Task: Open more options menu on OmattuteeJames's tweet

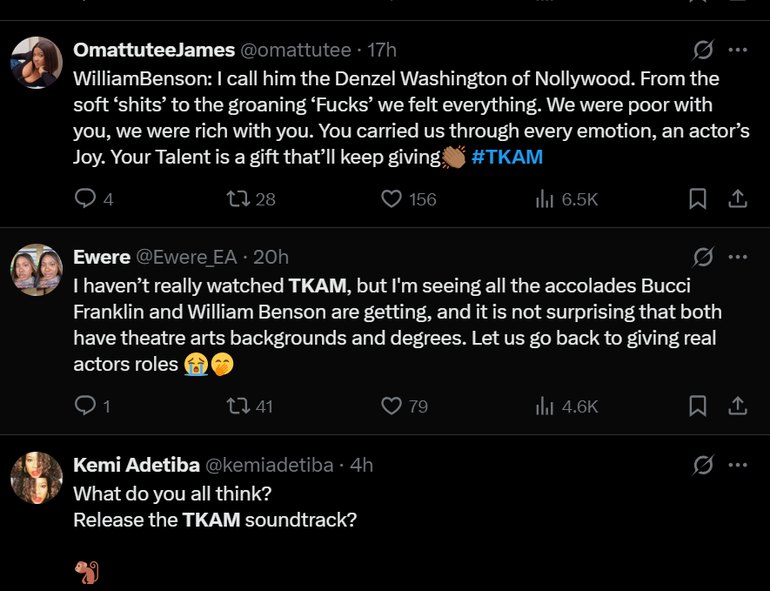Action: tap(737, 50)
